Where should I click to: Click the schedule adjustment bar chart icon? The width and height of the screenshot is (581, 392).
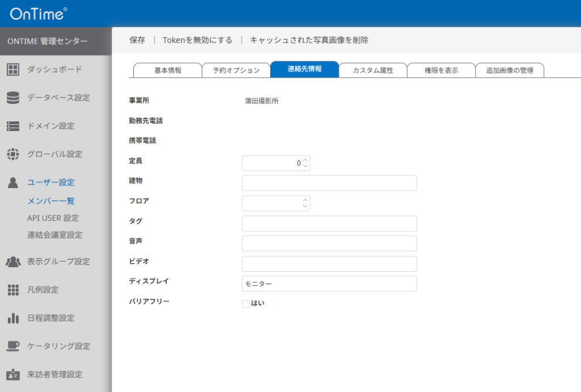[x=13, y=318]
